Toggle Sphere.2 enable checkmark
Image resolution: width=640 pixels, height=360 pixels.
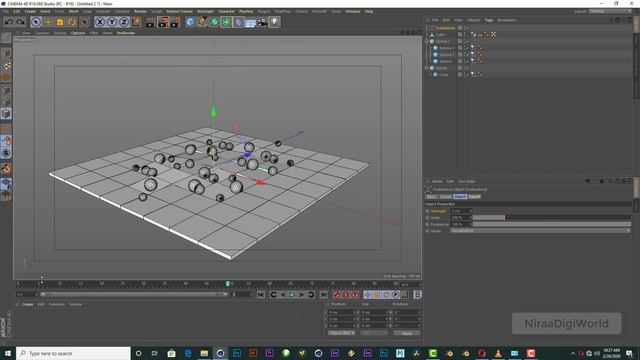[467, 48]
